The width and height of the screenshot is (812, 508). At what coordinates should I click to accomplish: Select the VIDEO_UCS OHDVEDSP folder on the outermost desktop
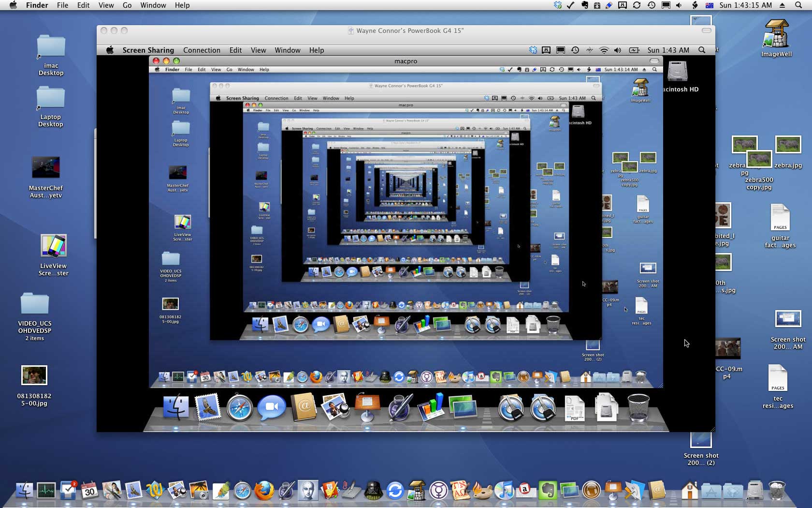tap(35, 317)
